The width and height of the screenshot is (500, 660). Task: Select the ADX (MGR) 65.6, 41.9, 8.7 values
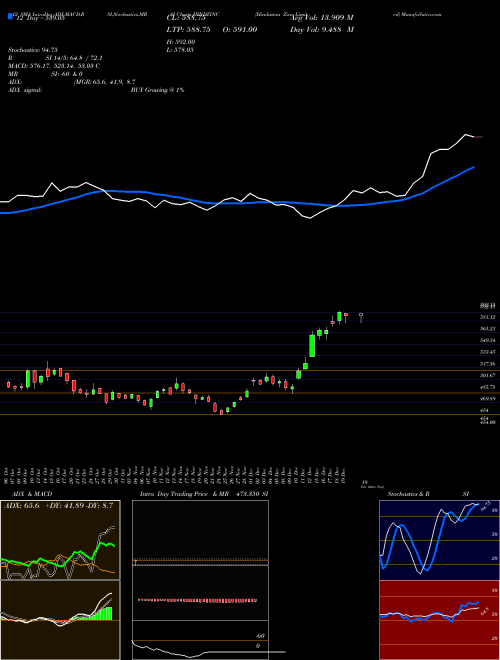[x=104, y=82]
